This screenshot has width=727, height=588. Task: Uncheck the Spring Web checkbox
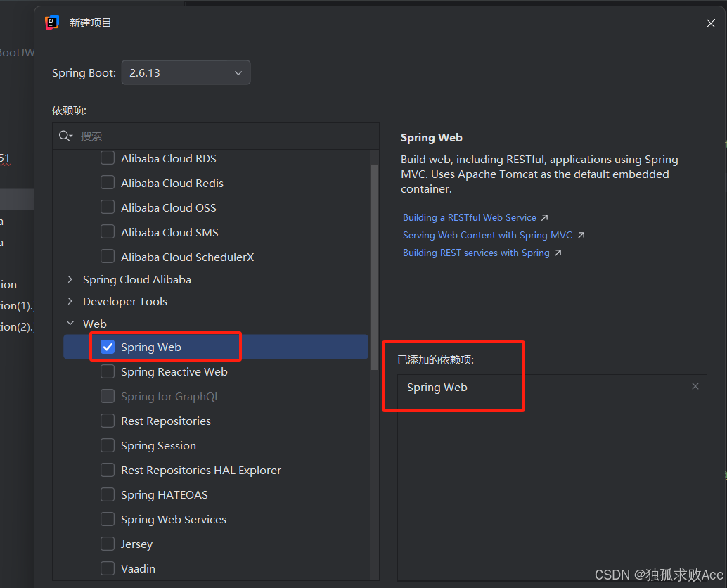[x=108, y=347]
